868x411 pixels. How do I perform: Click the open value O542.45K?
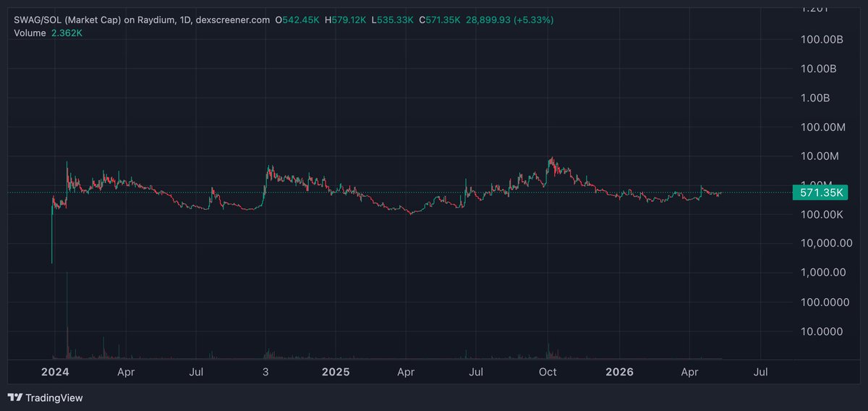[298, 20]
